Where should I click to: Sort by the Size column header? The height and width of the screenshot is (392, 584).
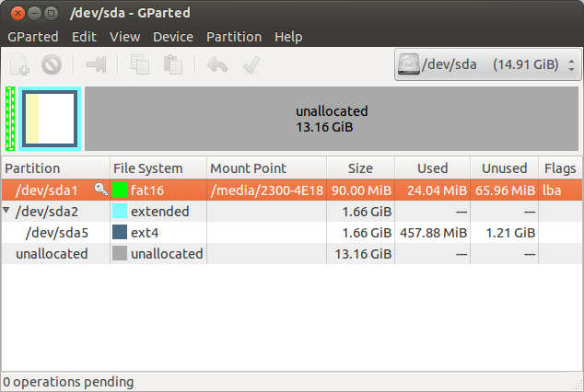click(361, 168)
